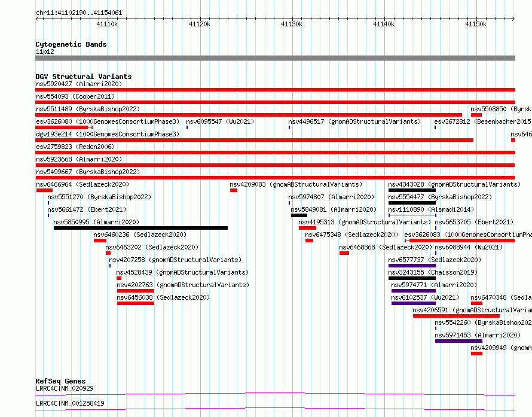
Task: Open the nsv5511489 (ByrskaBishop2022) variant label
Action: (x=88, y=109)
